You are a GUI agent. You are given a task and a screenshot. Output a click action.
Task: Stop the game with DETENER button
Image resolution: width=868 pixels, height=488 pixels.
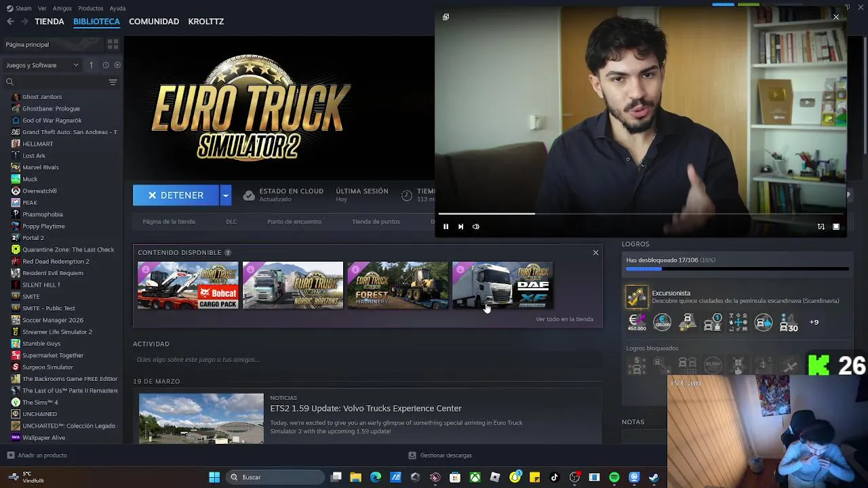[x=176, y=195]
